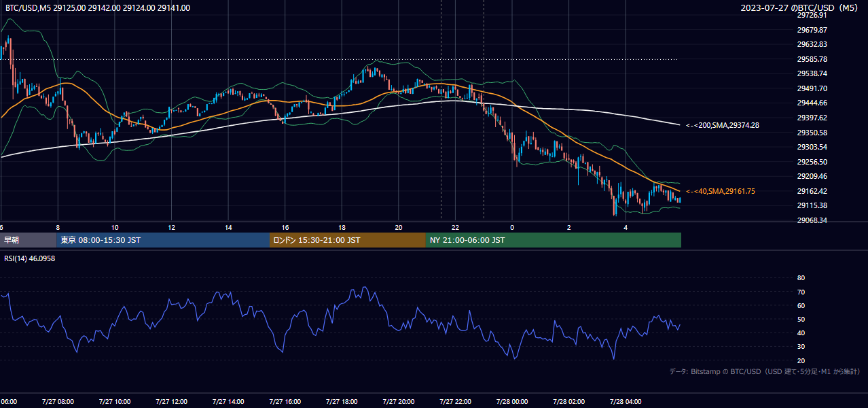The height and width of the screenshot is (408, 868).
Task: Click price axis value 29538.74
Action: [812, 73]
